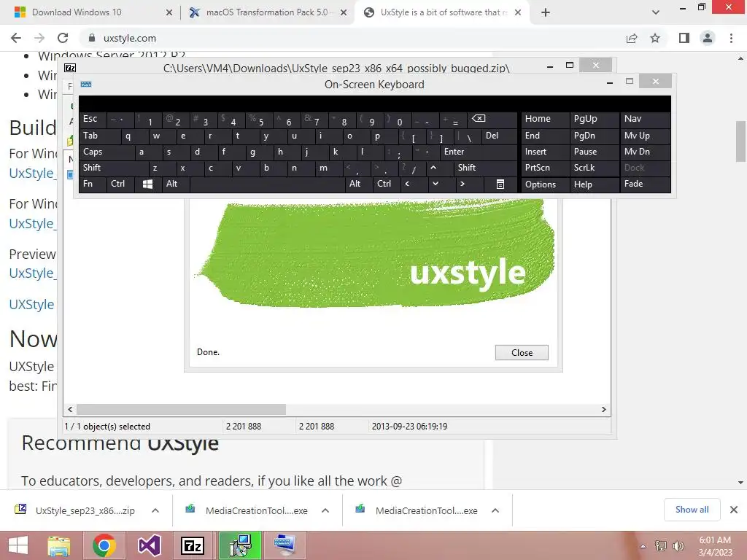Click the web page vertical scrollbar thumb

pos(741,142)
